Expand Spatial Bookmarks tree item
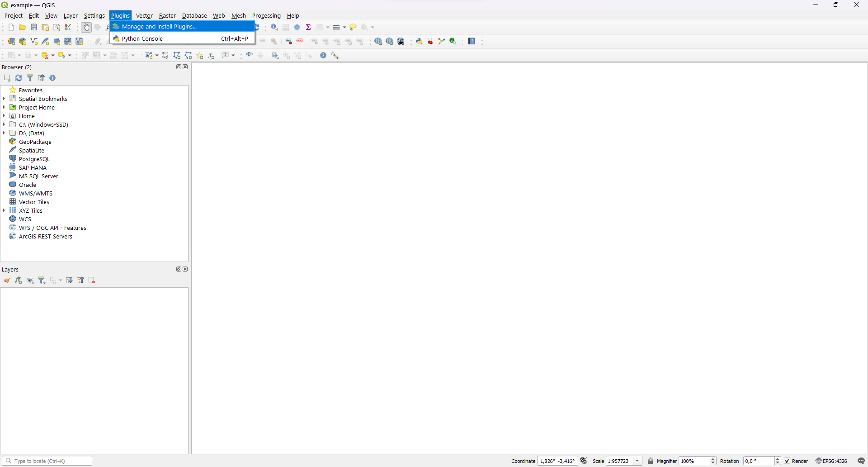 click(4, 99)
